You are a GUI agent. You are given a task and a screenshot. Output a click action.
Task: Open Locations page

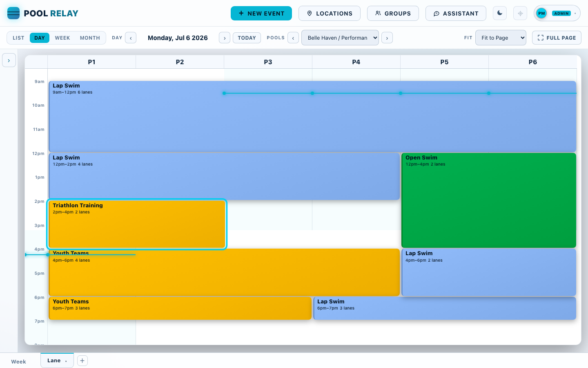[x=330, y=13]
